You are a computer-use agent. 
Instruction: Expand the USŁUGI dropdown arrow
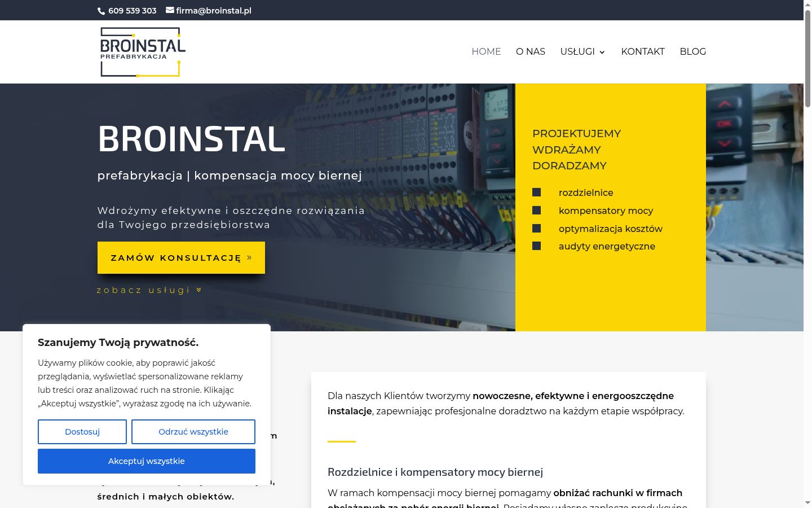click(602, 52)
